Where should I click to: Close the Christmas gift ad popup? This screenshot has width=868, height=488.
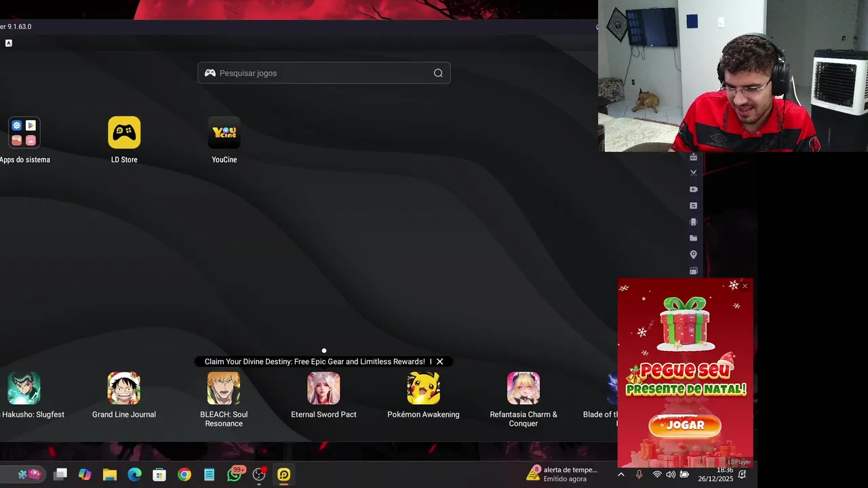745,286
